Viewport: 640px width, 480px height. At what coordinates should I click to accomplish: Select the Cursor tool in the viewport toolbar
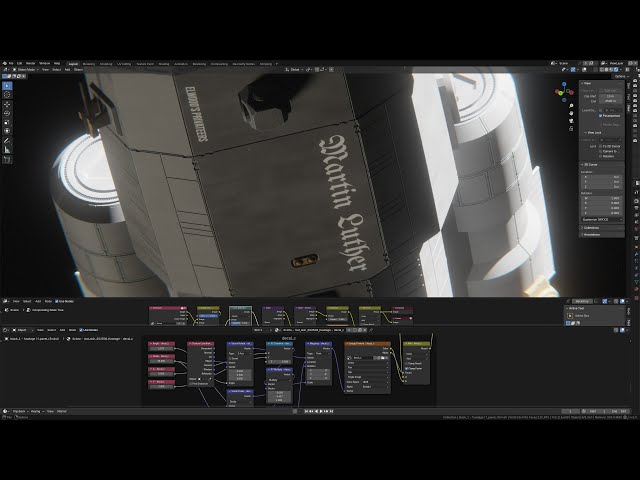click(7, 95)
